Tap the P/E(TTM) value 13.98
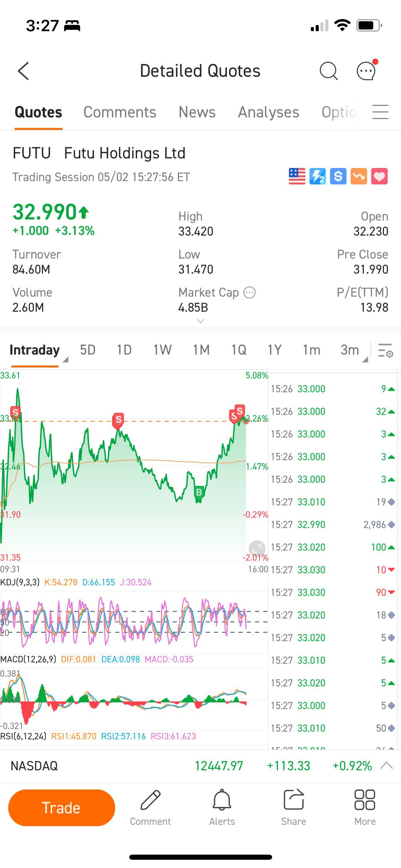The width and height of the screenshot is (401, 868). (x=374, y=308)
